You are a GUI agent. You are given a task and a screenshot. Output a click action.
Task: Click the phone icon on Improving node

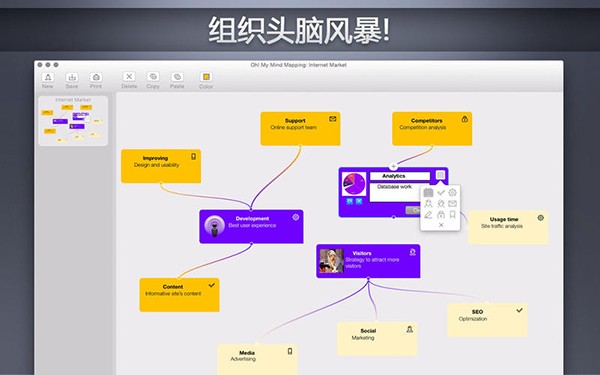coord(194,157)
